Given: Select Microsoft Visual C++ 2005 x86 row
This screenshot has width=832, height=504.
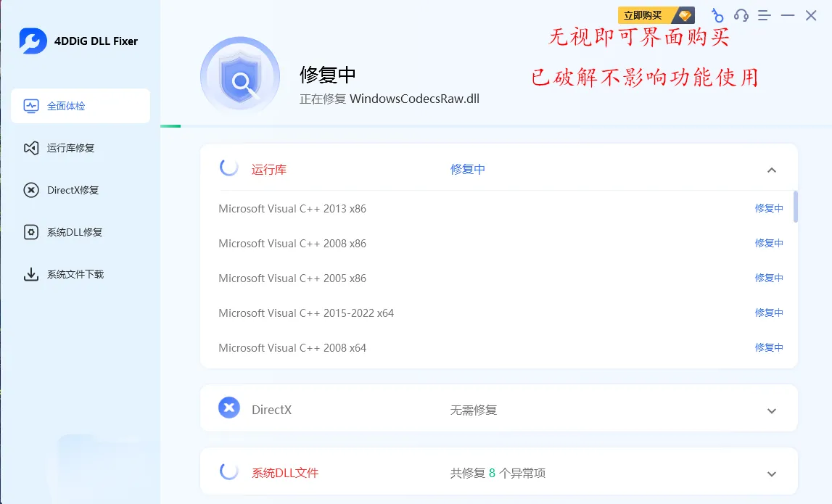Looking at the screenshot, I should click(501, 278).
